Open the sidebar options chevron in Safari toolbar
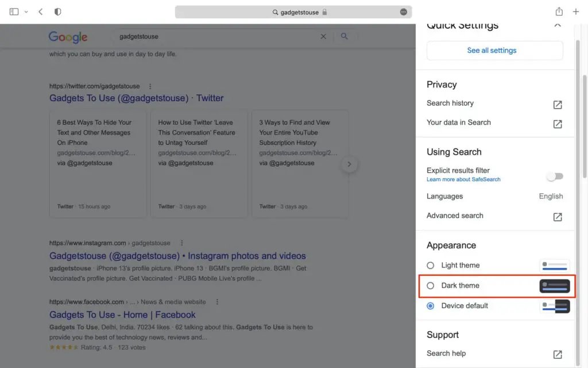The image size is (588, 368). click(x=26, y=12)
